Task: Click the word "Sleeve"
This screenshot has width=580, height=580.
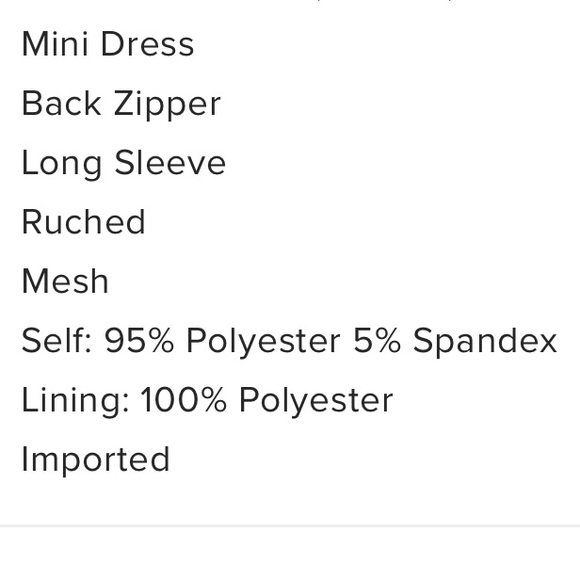Action: 170,163
